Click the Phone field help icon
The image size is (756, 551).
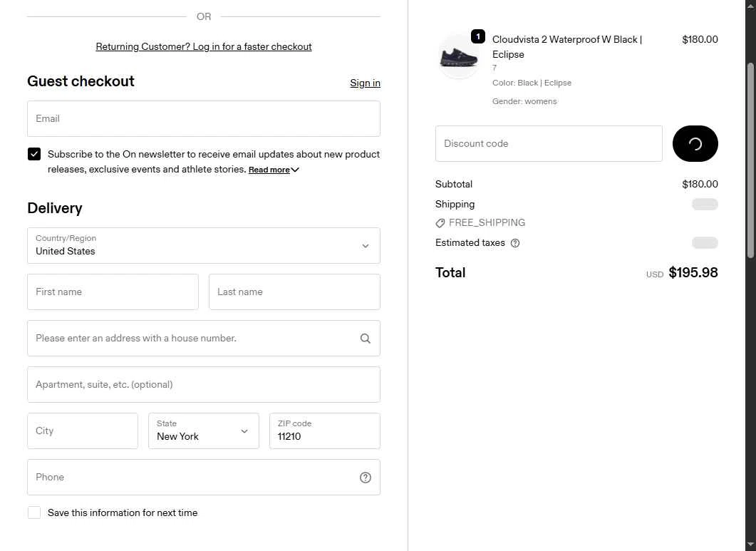[x=365, y=478]
